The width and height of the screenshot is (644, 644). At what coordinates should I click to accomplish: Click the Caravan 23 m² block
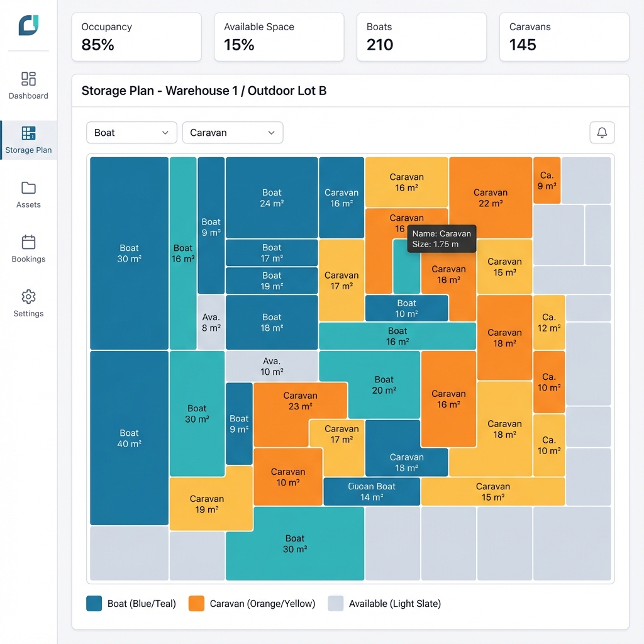click(x=300, y=401)
